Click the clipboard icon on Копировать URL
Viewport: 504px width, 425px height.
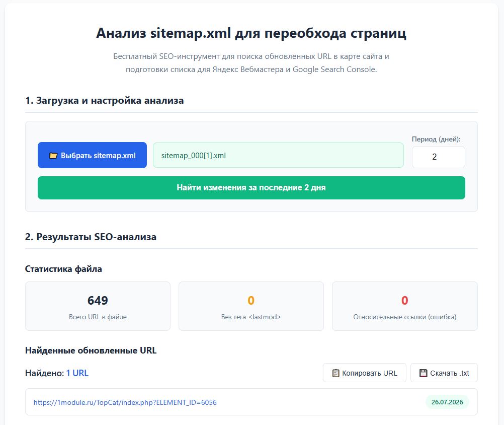coord(335,373)
